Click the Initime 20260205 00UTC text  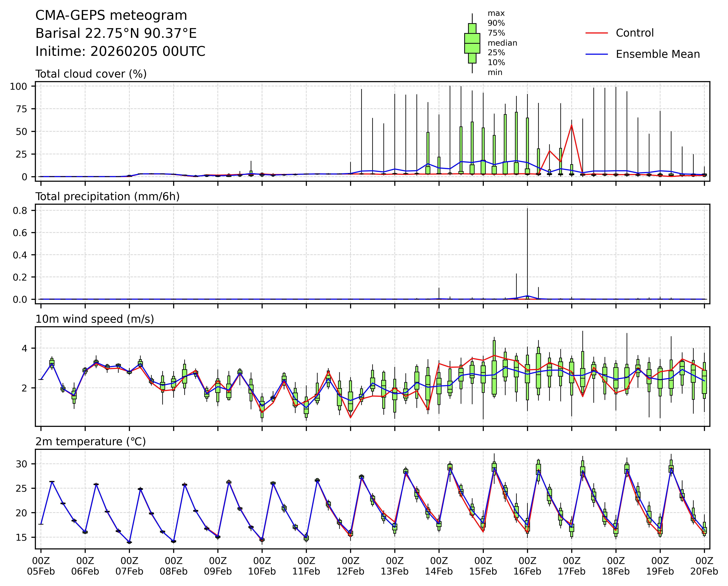[120, 51]
